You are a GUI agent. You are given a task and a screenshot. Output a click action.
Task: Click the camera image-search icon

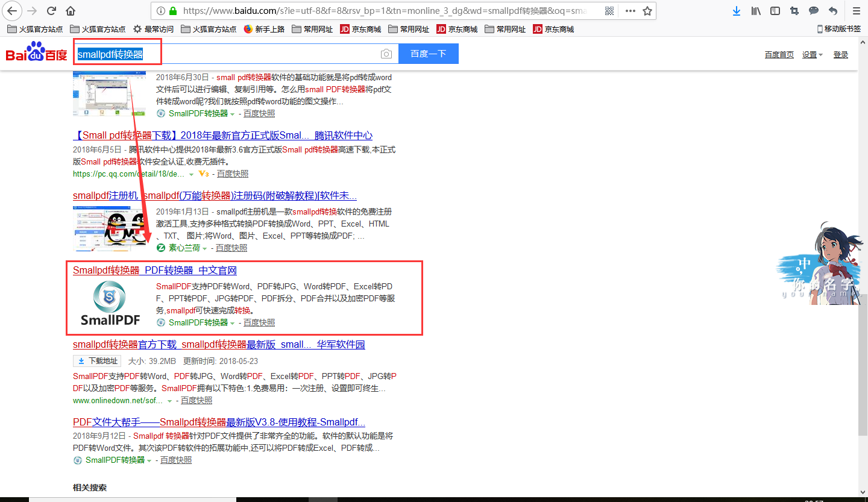click(386, 54)
